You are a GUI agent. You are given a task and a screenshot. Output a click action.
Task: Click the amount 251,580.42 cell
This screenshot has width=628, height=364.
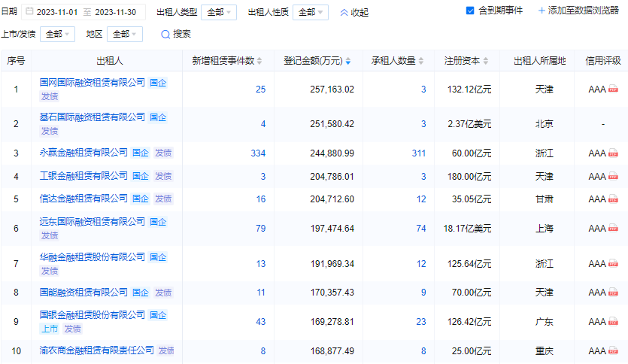click(332, 124)
